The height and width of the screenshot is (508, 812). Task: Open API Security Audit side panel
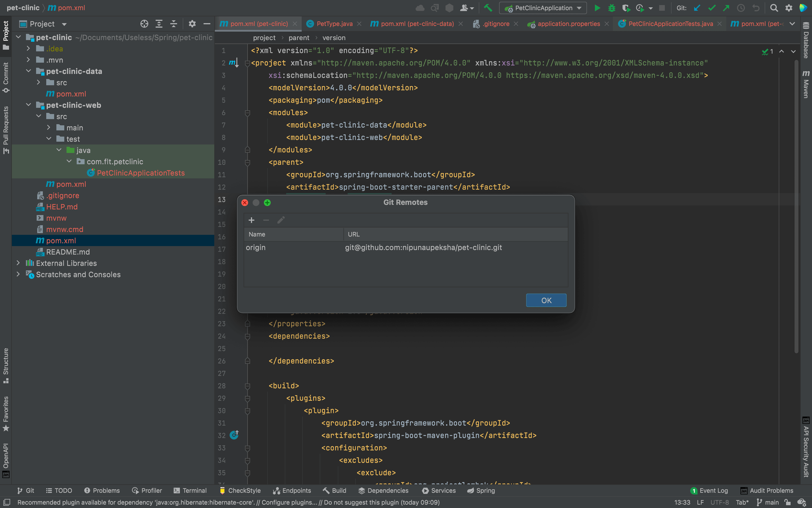(806, 447)
